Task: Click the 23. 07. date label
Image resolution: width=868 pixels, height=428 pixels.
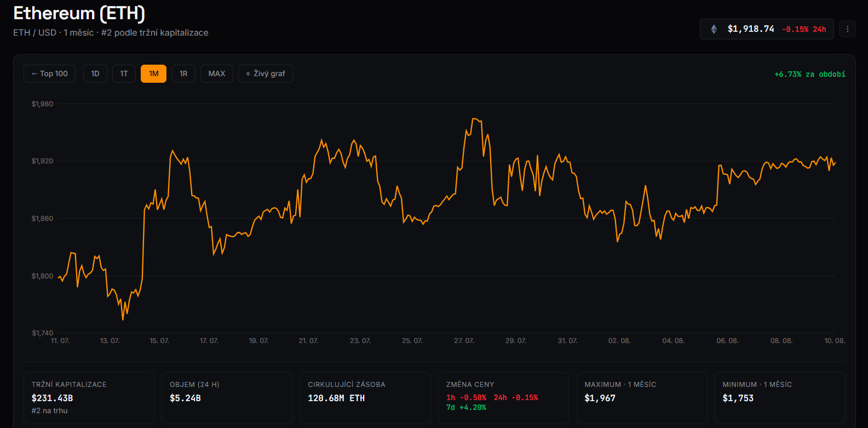Action: tap(360, 341)
